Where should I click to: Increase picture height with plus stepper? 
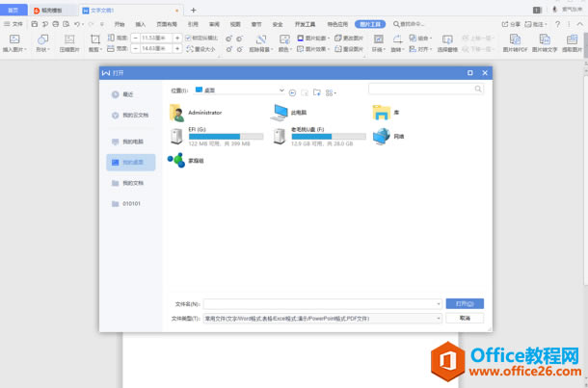point(177,38)
